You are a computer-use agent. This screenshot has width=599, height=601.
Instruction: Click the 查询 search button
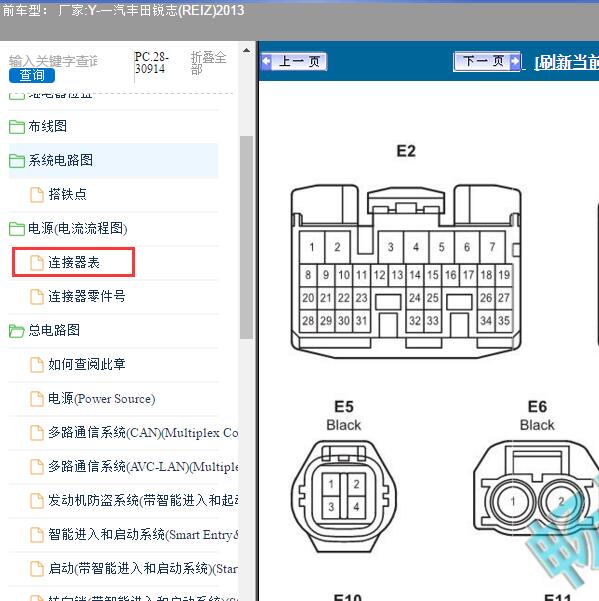coord(32,76)
